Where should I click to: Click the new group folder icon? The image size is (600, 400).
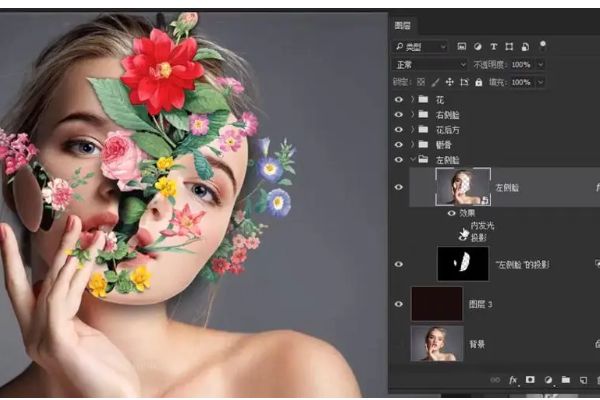[564, 380]
